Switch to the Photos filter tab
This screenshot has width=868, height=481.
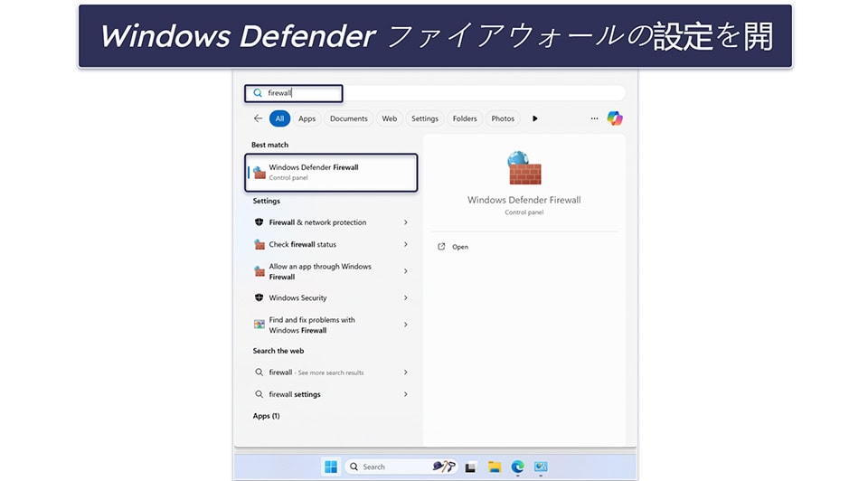[503, 118]
